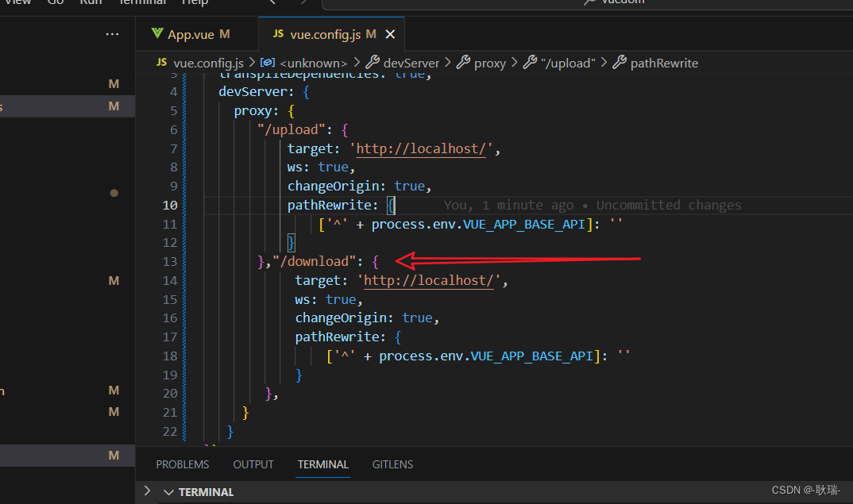Click line number 15 in the editor gutter

[169, 298]
